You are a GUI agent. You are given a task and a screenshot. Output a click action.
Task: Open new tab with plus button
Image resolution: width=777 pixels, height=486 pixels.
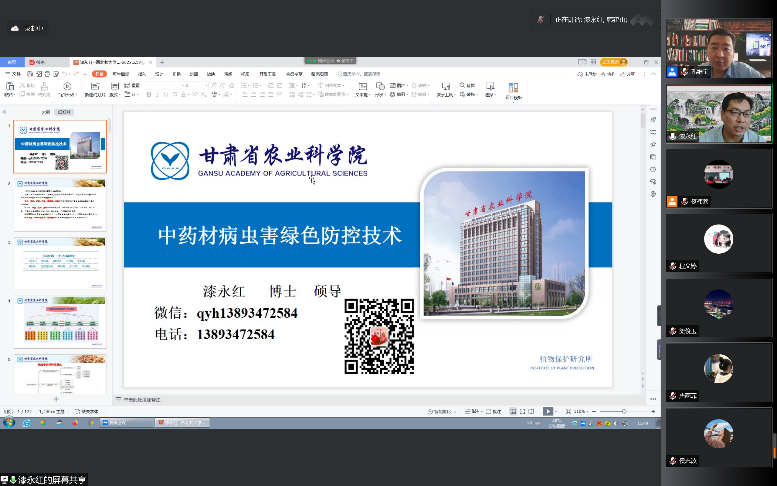coord(162,62)
